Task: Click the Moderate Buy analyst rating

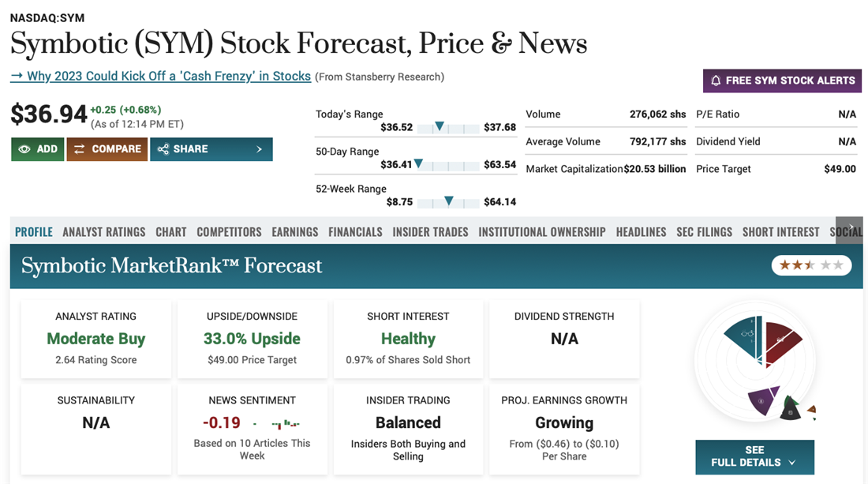Action: pos(96,339)
